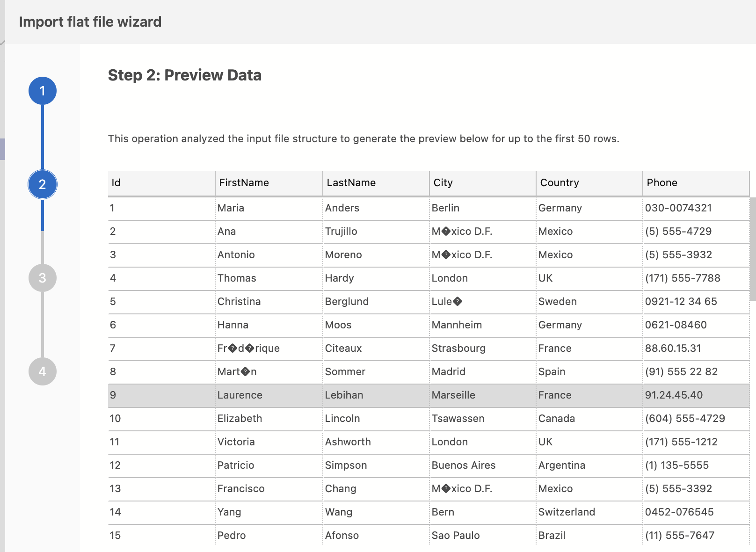Click the LastName column header
This screenshot has height=552, width=756.
[x=376, y=183]
